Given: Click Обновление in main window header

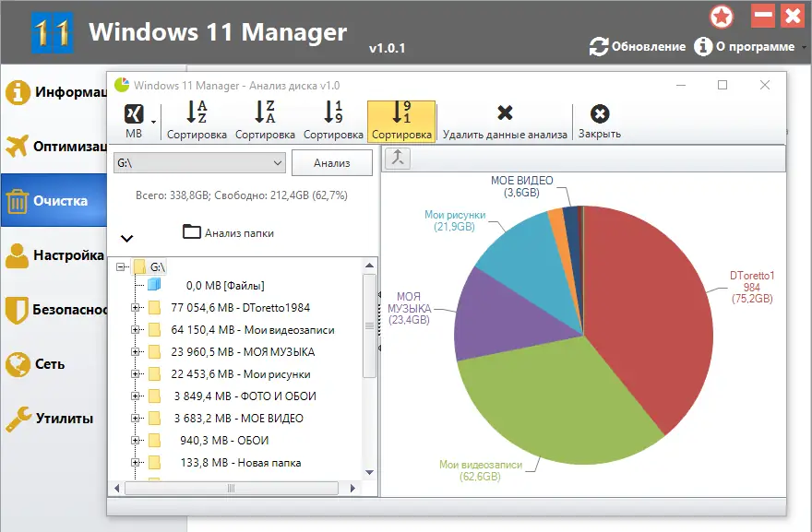Looking at the screenshot, I should tap(638, 47).
